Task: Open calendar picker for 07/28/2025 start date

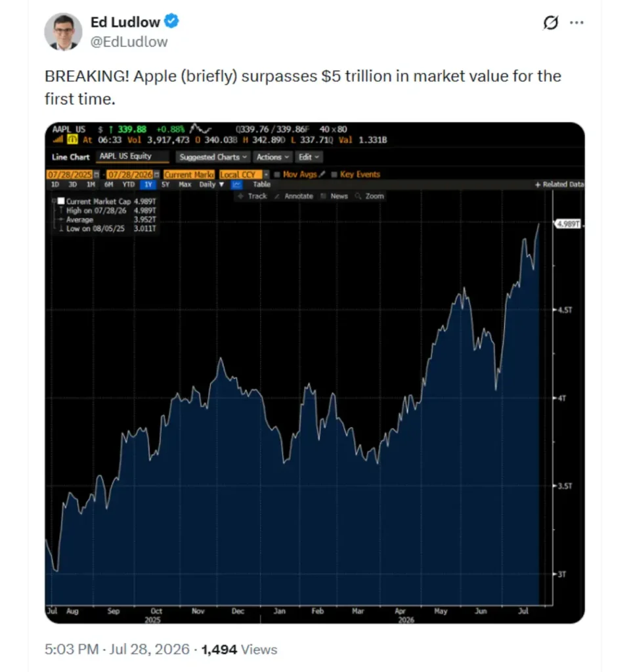Action: tap(97, 175)
